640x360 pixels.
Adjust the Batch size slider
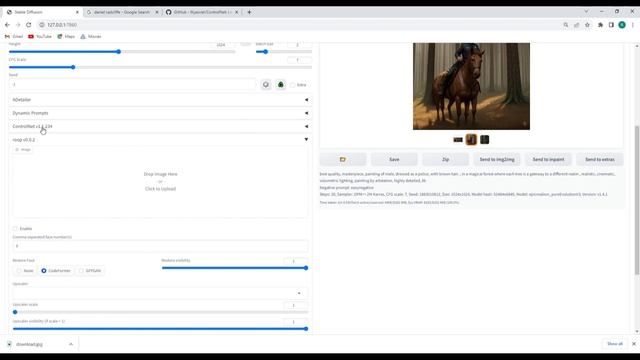[284, 52]
